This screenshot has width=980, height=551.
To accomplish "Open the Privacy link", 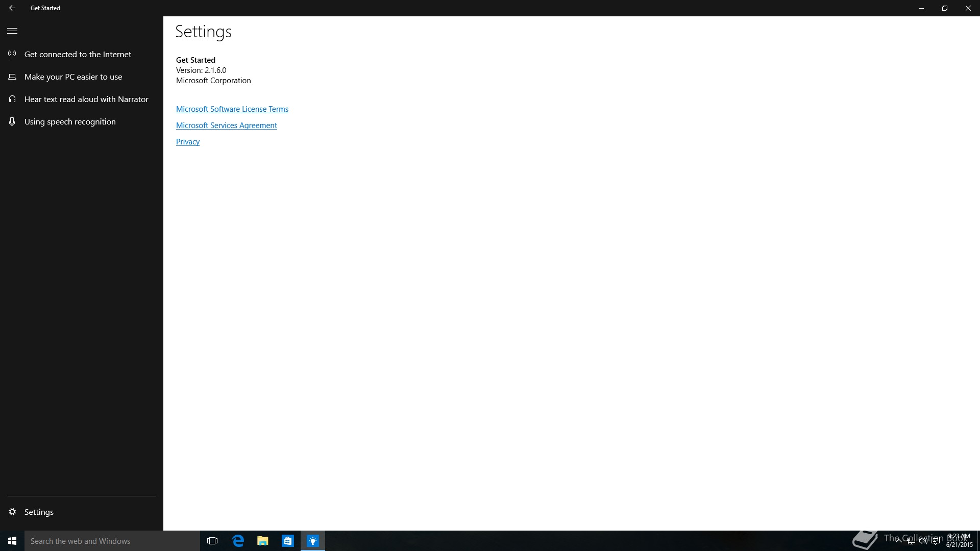I will (x=188, y=142).
